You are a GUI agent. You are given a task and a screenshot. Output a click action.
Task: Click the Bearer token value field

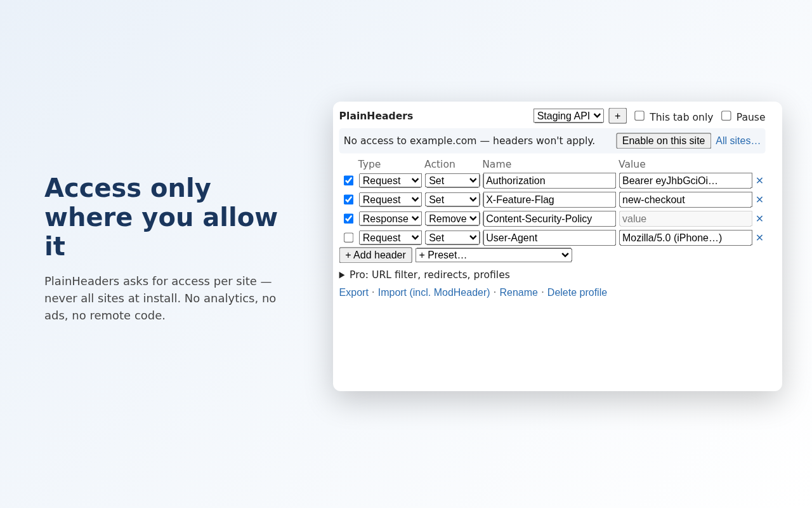[x=686, y=180]
